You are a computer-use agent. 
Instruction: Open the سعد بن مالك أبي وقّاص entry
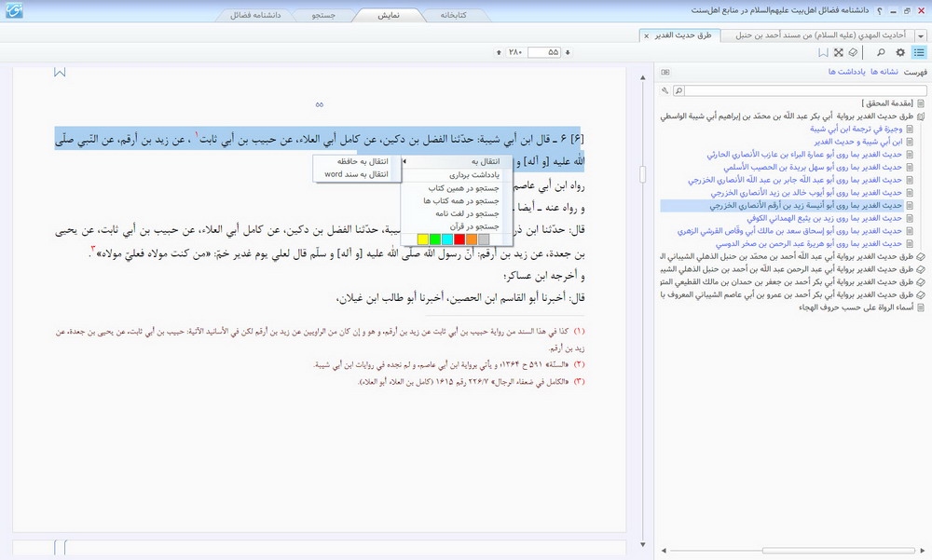790,231
